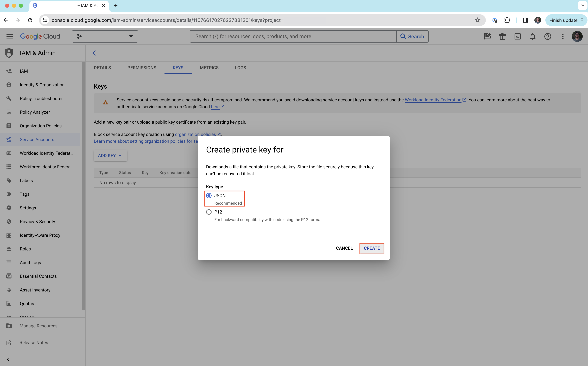Toggle the browser side panel icon
This screenshot has width=588, height=366.
point(525,20)
